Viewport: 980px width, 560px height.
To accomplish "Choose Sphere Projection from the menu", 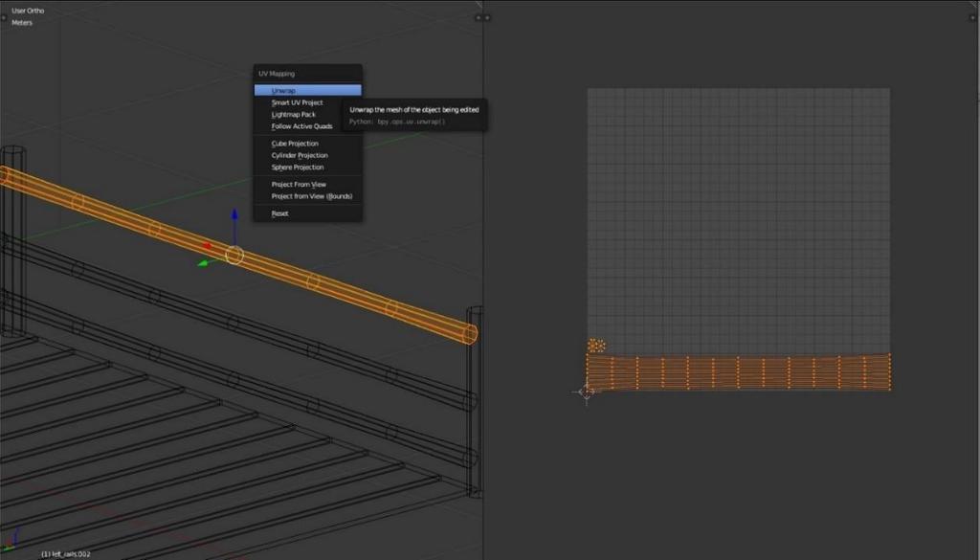I will point(307,168).
